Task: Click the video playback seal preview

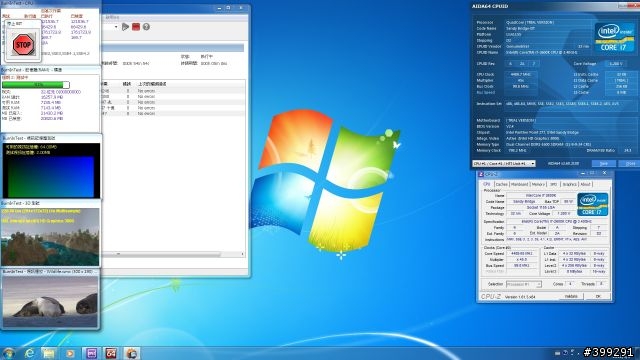Action: point(50,301)
